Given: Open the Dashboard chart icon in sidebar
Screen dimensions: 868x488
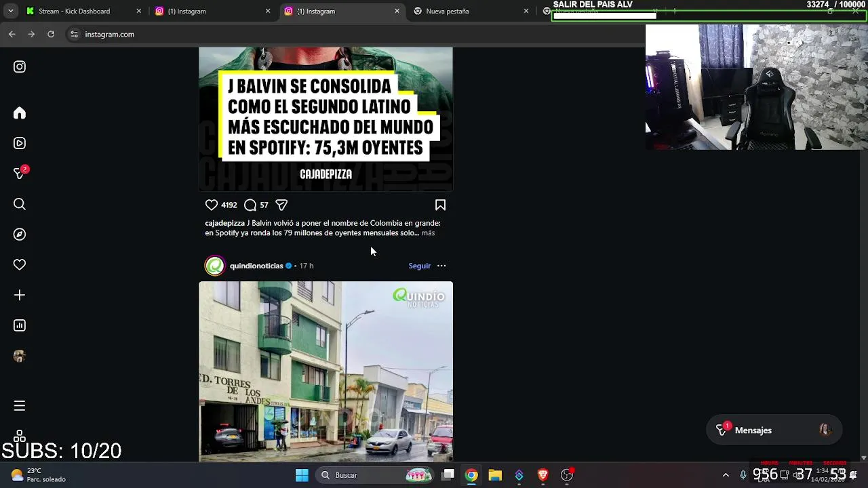Looking at the screenshot, I should coord(20,325).
